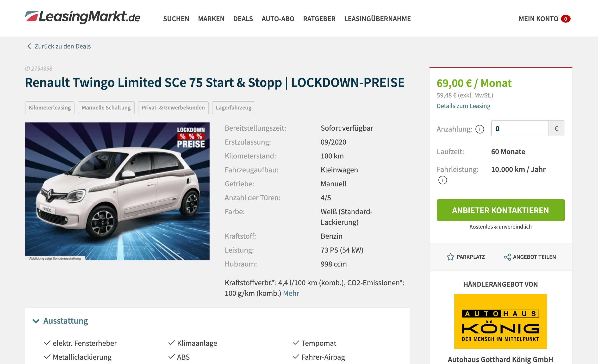The image size is (598, 364).
Task: Open Details zum Leasing
Action: (x=463, y=106)
